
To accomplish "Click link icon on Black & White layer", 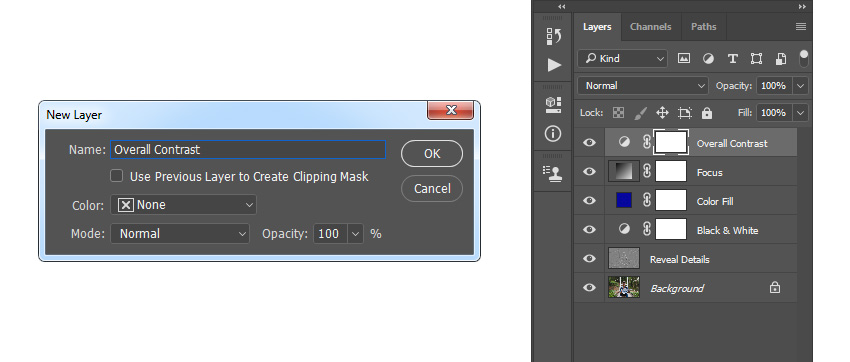I will click(x=646, y=230).
